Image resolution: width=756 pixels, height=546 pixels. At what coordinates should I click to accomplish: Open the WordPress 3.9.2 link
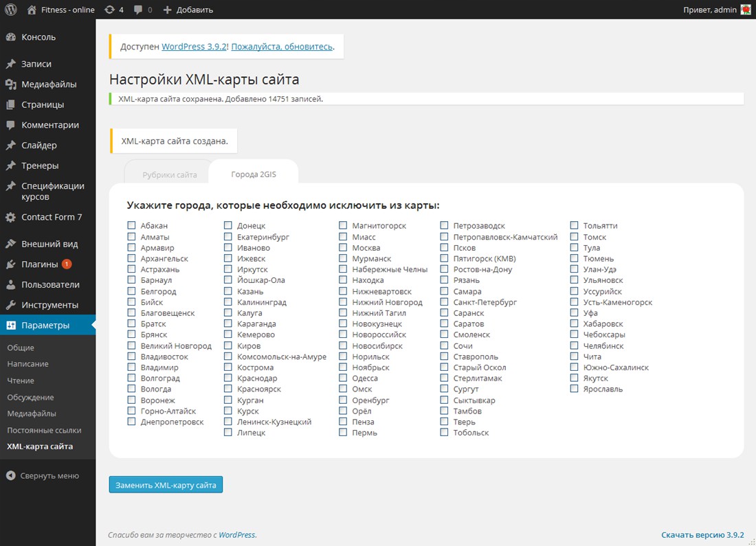click(x=194, y=47)
